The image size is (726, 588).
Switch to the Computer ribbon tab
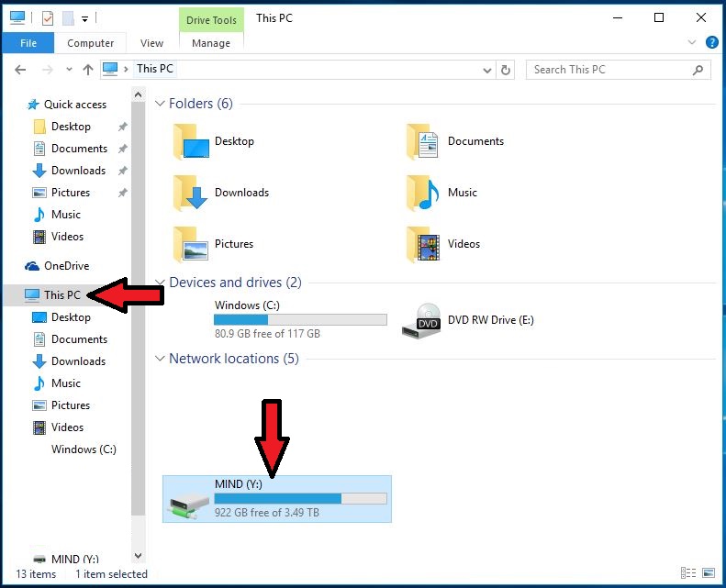point(91,43)
